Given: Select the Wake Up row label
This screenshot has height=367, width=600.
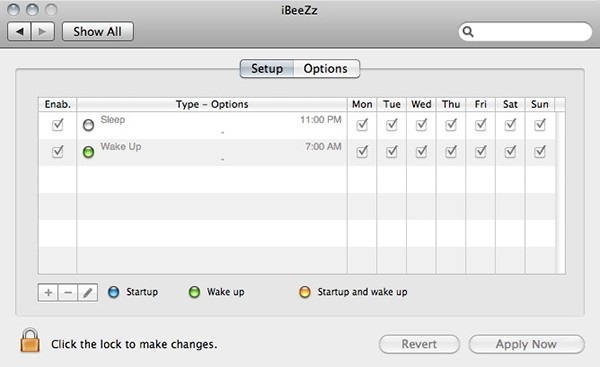Looking at the screenshot, I should [121, 147].
